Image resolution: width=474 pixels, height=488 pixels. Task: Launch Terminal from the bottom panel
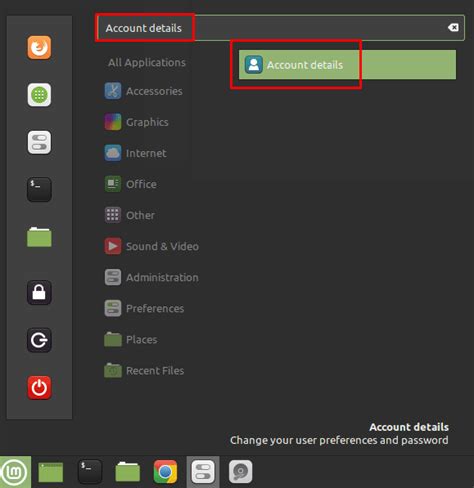[90, 472]
